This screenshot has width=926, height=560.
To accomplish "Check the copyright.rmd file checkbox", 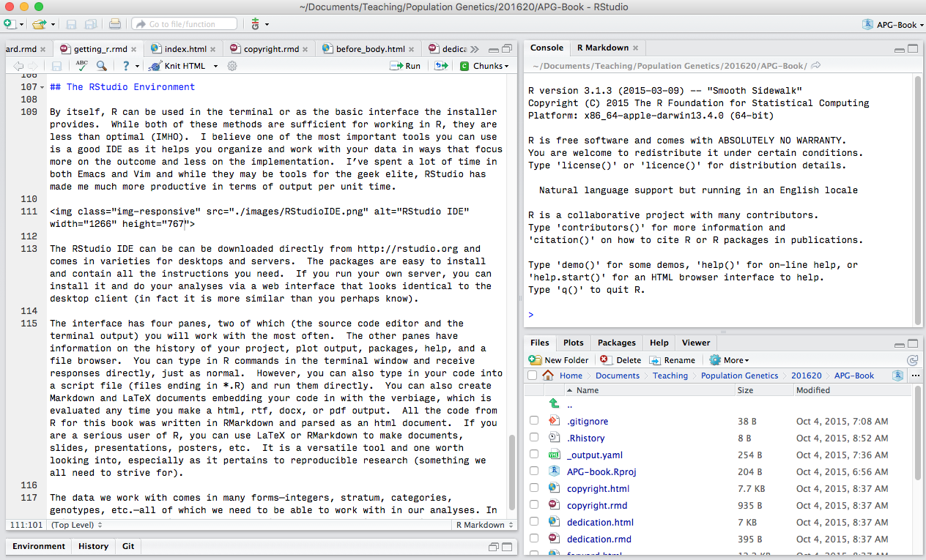I will (534, 505).
